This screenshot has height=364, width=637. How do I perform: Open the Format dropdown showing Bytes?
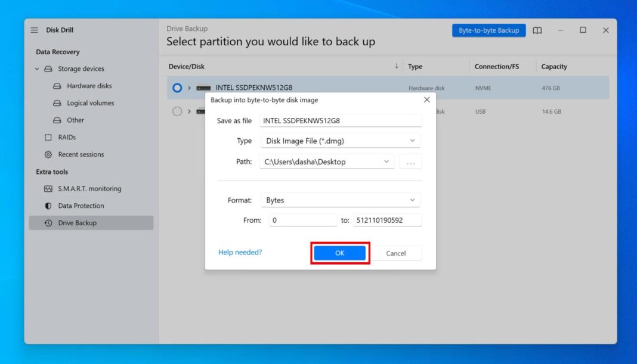coord(340,200)
